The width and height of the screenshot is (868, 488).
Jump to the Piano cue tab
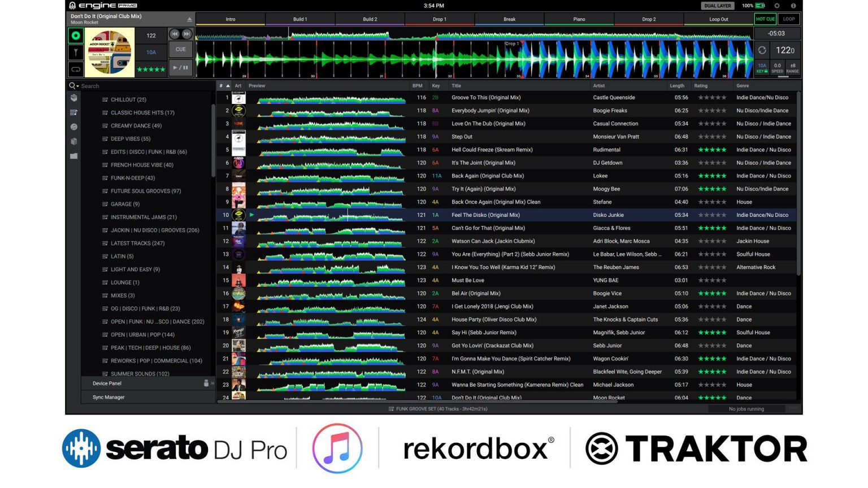[579, 19]
